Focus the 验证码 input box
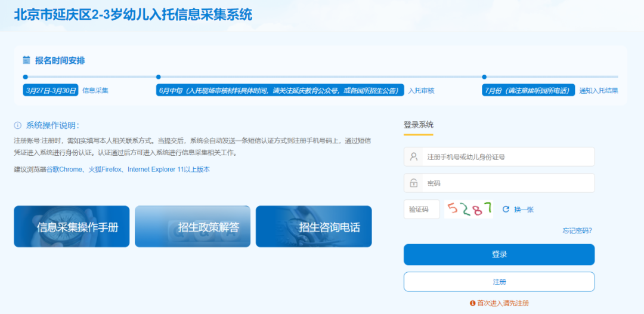 pyautogui.click(x=422, y=210)
